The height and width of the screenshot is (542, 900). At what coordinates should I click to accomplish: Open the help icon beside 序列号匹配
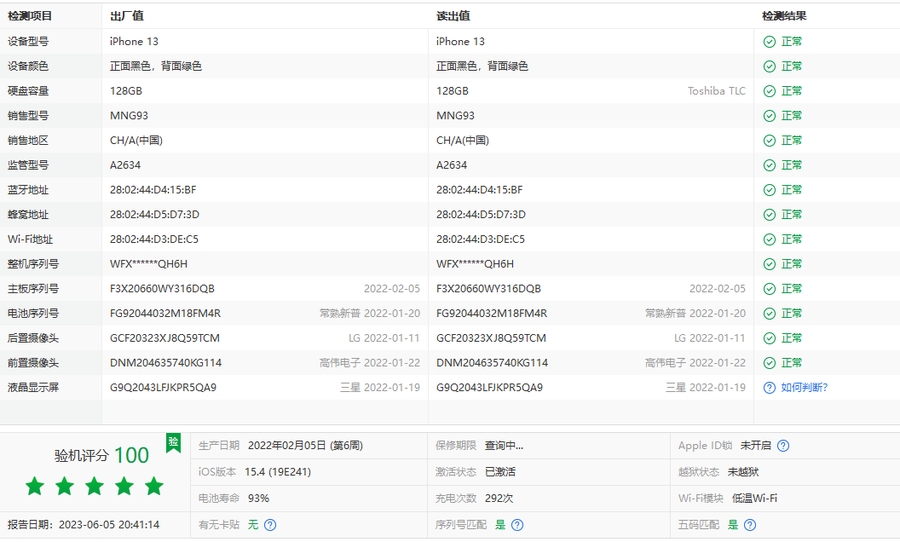517,524
